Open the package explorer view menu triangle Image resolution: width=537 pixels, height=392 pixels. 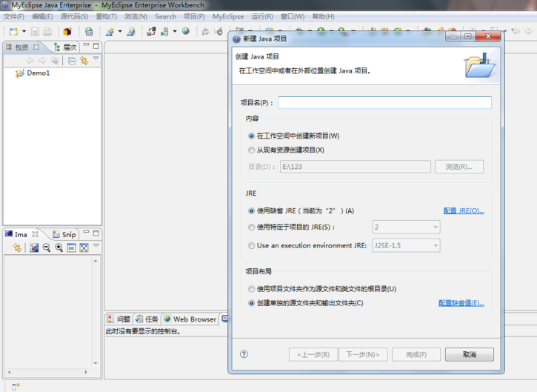point(96,59)
